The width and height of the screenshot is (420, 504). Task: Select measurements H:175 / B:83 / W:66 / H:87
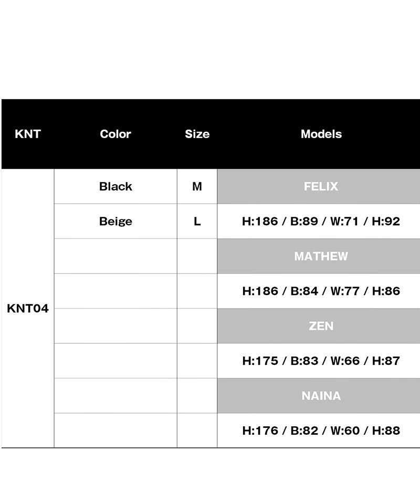[321, 361]
